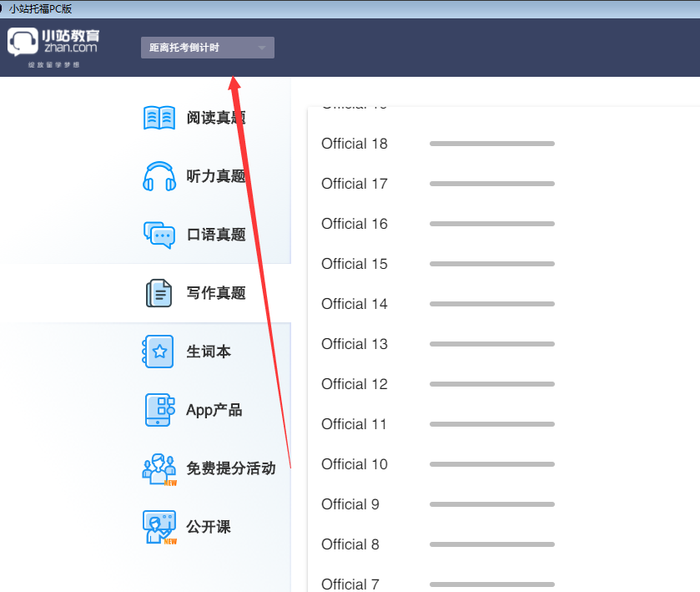Select Official 17 test
Viewport: 700px width, 592px height.
pos(355,184)
